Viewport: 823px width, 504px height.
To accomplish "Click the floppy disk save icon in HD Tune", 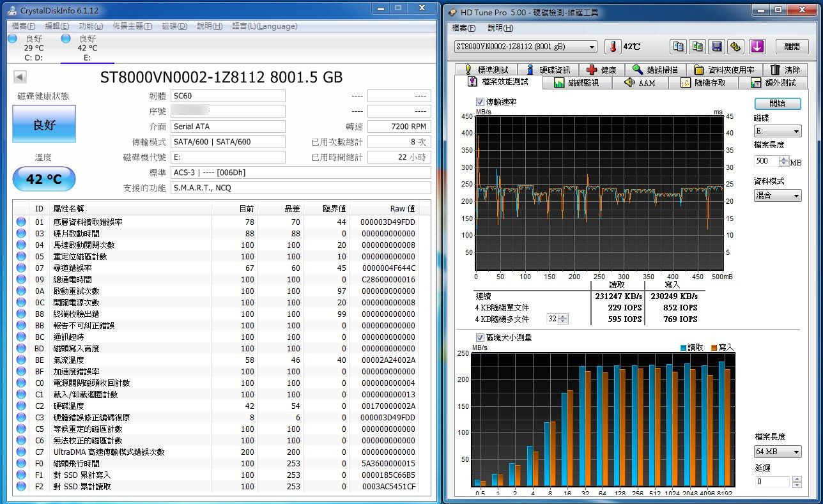I will (x=717, y=47).
